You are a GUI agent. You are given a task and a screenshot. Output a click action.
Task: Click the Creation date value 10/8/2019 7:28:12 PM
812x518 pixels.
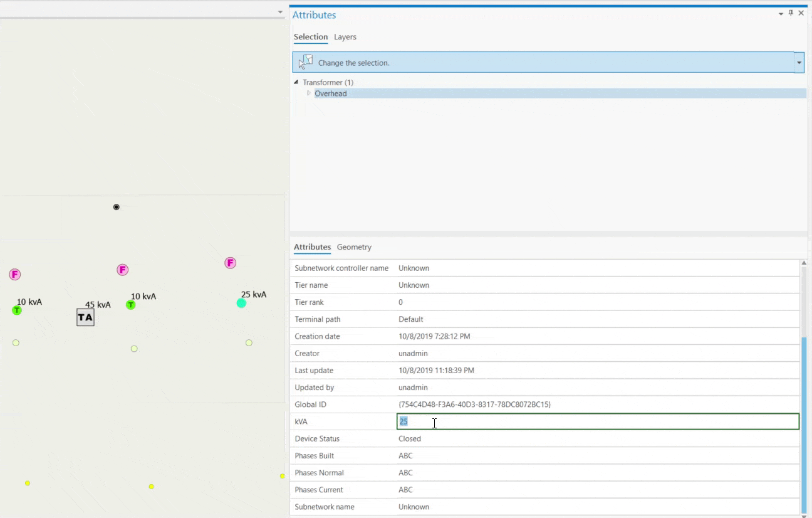point(434,336)
